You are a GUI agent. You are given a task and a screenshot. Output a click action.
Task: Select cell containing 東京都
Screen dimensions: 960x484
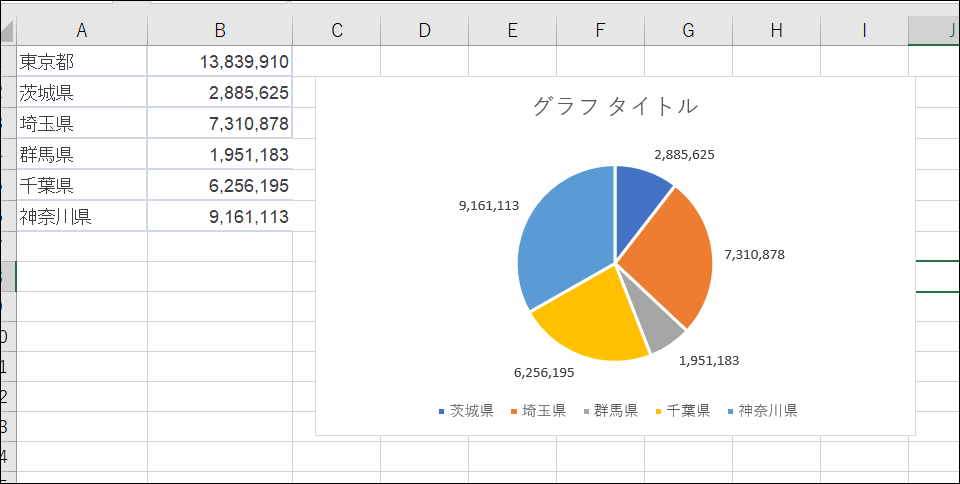pyautogui.click(x=81, y=61)
